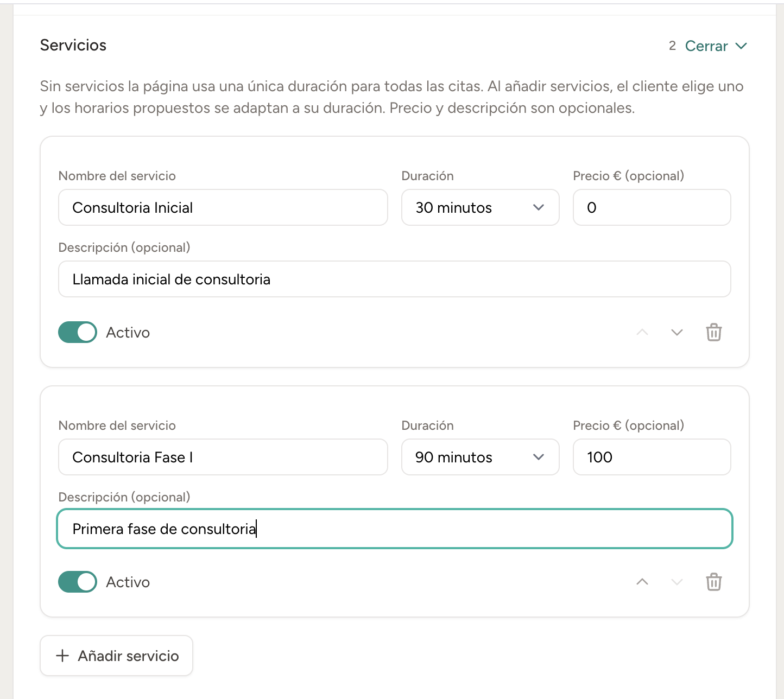This screenshot has width=784, height=699.
Task: Move Consultoria Fase I service down
Action: point(676,582)
